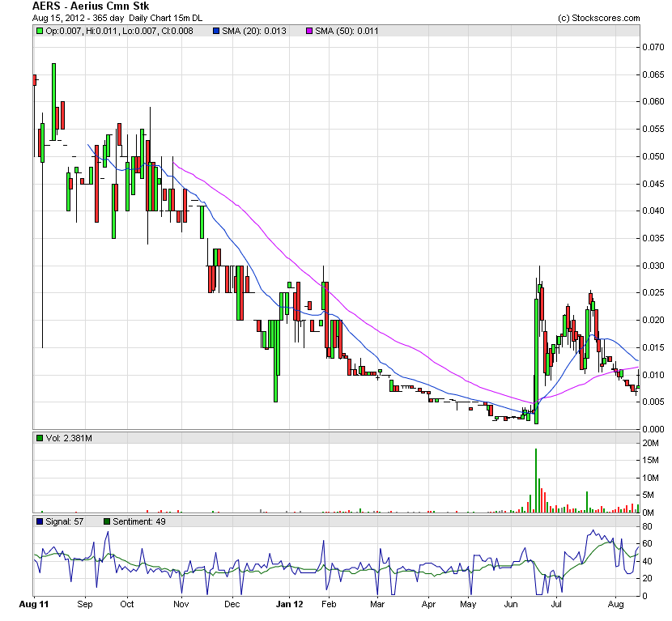Click the green Vol legend swatch

click(40, 438)
